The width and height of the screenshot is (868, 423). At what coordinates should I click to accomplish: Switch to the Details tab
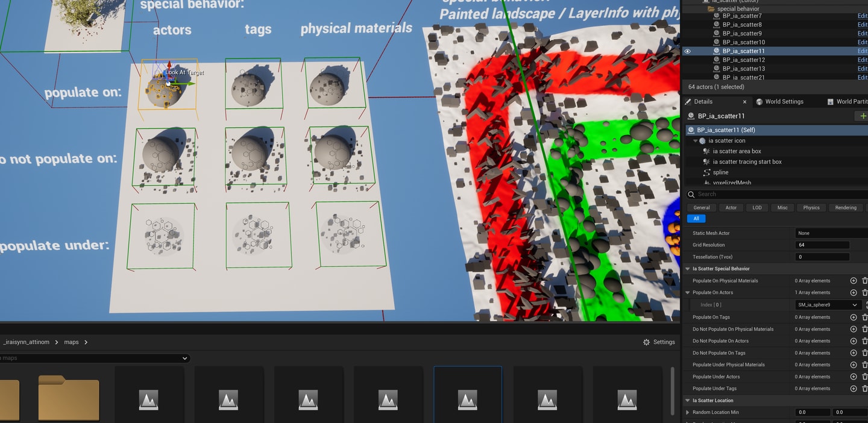703,102
